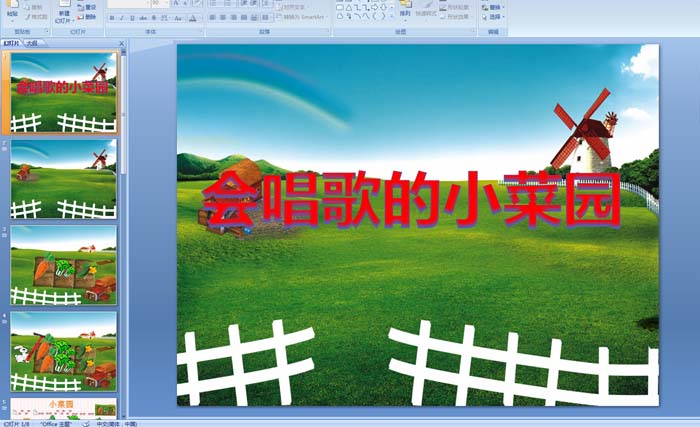Switch to the 幻灯片 slides tab
Viewport: 700px width, 427px height.
coord(12,43)
